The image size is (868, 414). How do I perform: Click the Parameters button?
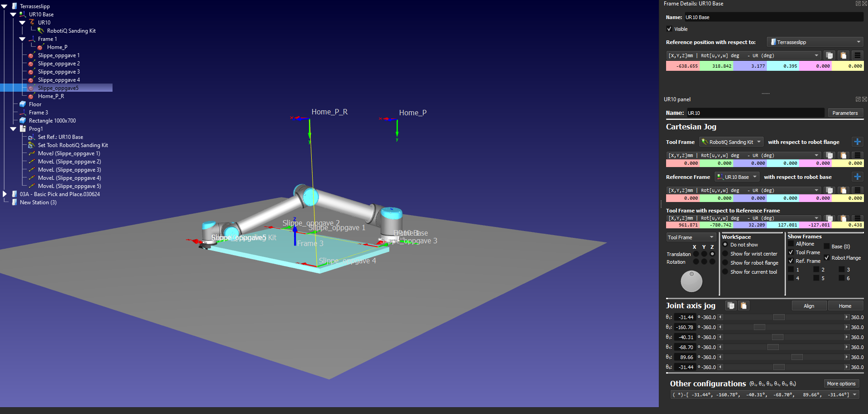tap(845, 113)
